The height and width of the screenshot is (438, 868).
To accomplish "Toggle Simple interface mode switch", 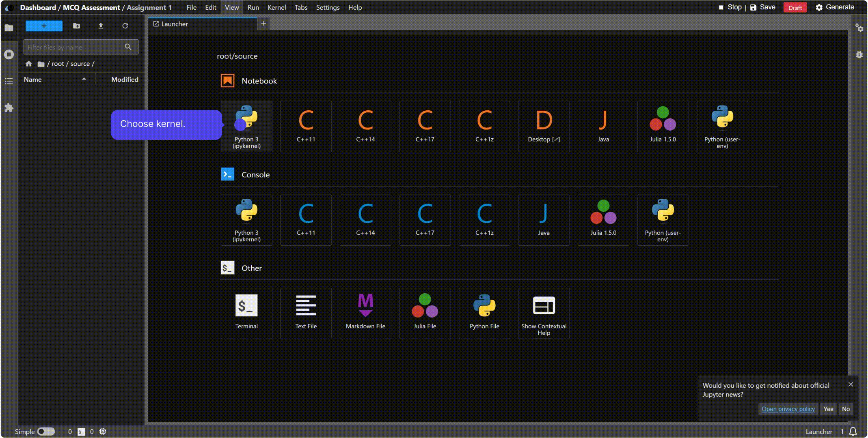I will point(46,432).
